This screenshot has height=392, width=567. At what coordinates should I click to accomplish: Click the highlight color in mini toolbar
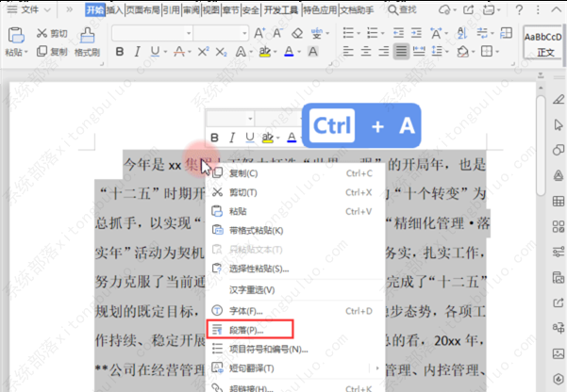268,138
